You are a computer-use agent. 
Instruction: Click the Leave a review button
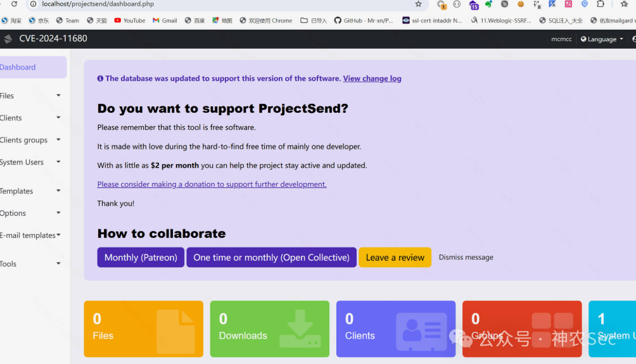395,258
